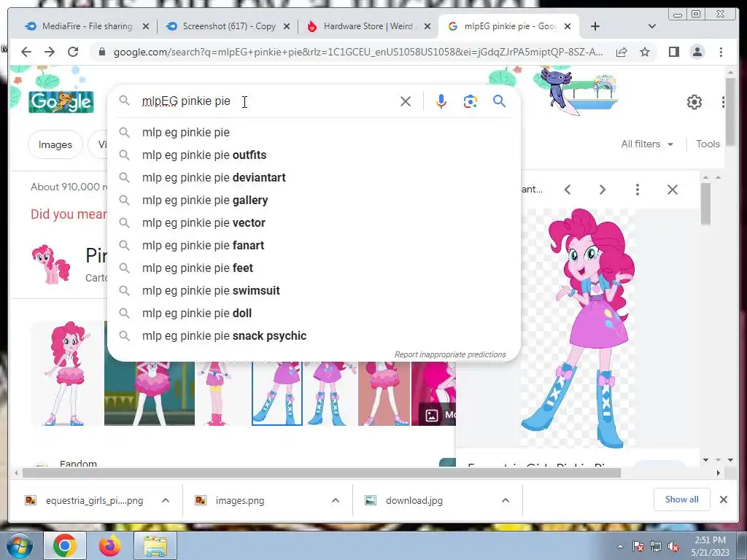747x560 pixels.
Task: Pick suggestion 'mlp eg pinkie pie swimsuit'
Action: [314, 290]
